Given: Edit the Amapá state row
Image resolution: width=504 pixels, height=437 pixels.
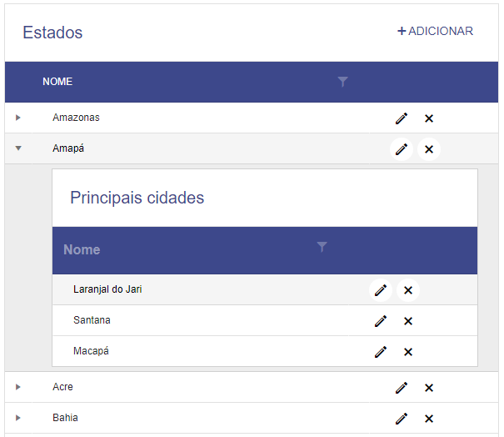Looking at the screenshot, I should coord(402,149).
